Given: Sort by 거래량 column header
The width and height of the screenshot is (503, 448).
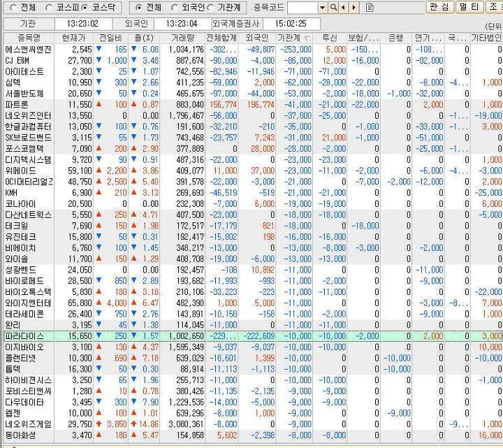Looking at the screenshot, I should tap(182, 38).
